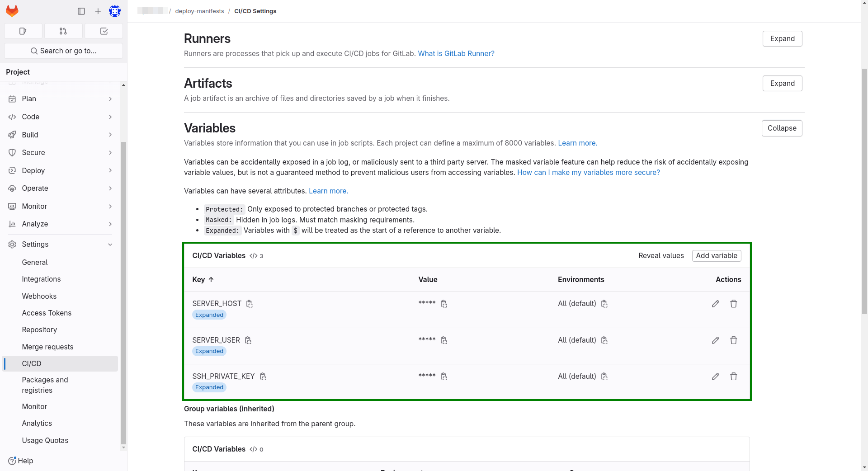This screenshot has height=471, width=868.
Task: Collapse the Settings sidebar section
Action: (x=60, y=245)
